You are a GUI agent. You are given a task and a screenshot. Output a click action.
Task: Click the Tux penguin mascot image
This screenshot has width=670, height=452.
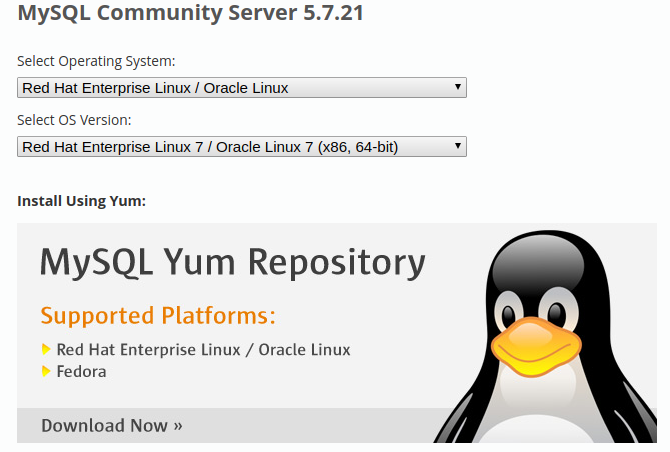[546, 337]
